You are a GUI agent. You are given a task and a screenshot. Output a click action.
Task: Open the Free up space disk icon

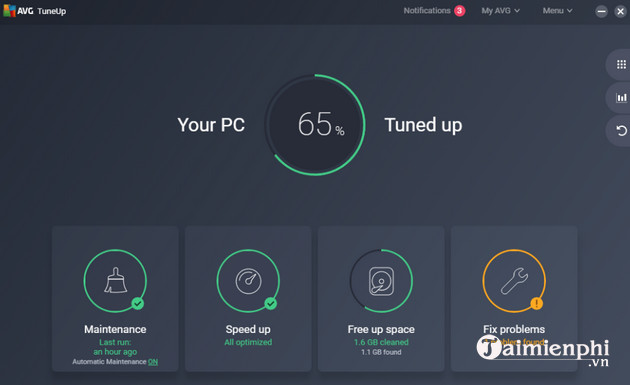click(x=381, y=281)
